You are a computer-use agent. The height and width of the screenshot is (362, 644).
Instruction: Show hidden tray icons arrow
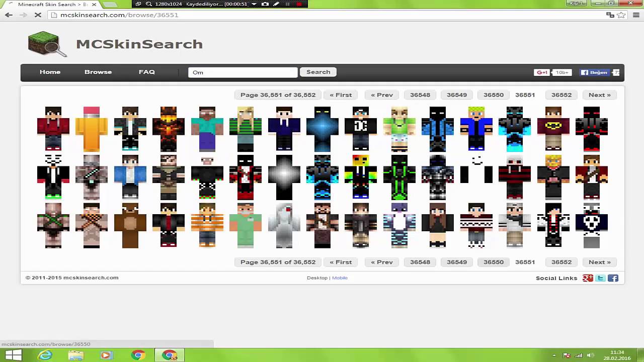554,355
